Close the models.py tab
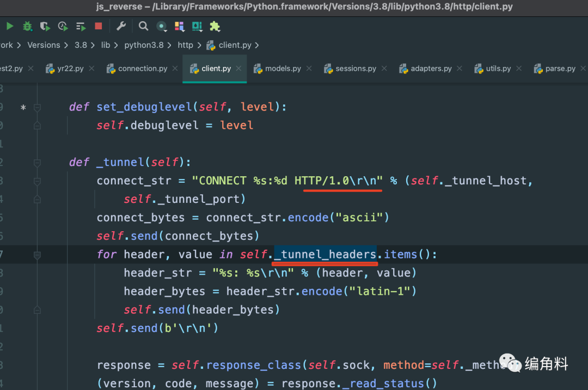The width and height of the screenshot is (588, 390). (309, 68)
